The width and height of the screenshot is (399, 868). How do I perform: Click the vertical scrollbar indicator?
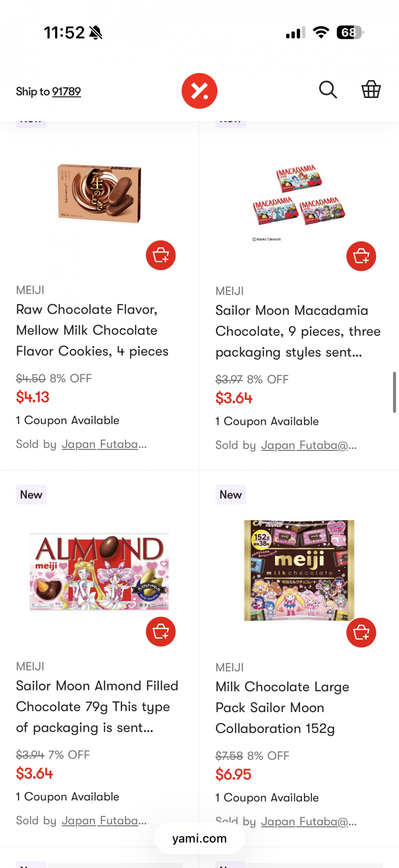click(x=394, y=392)
